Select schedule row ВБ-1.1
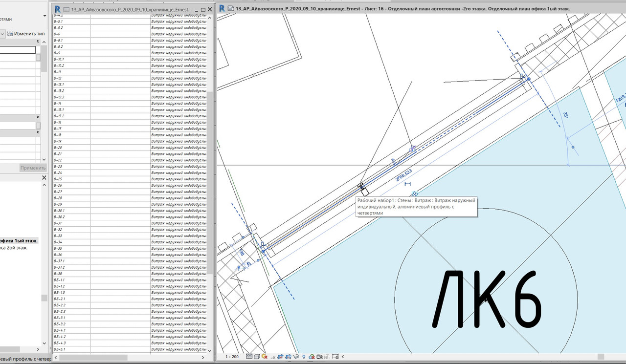 tap(130, 280)
